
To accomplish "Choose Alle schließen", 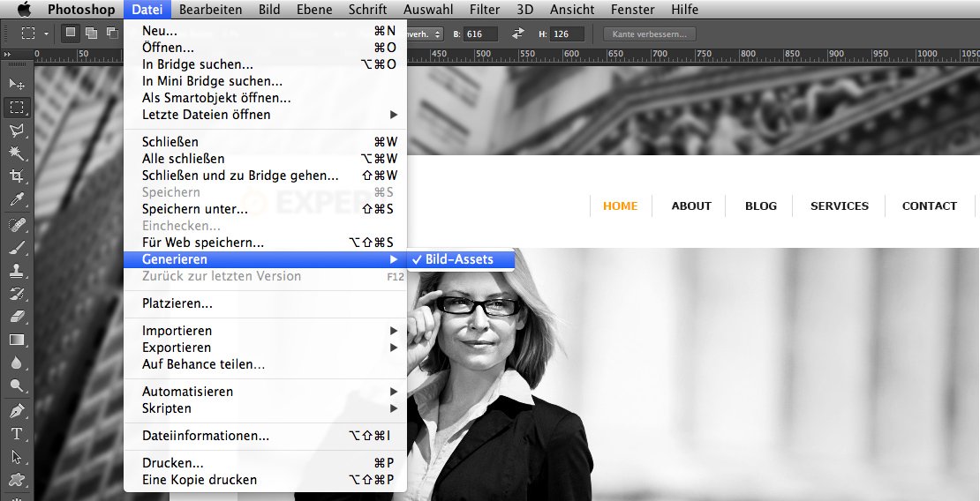I will coord(265,159).
